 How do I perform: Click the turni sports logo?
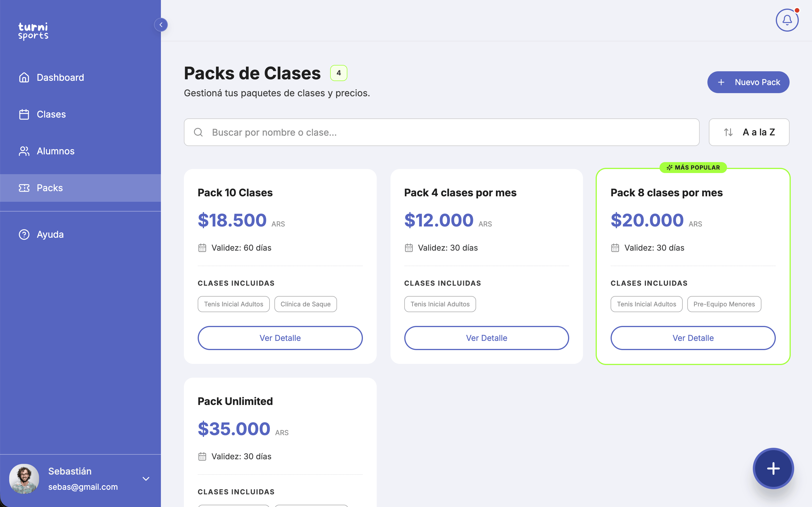click(33, 31)
